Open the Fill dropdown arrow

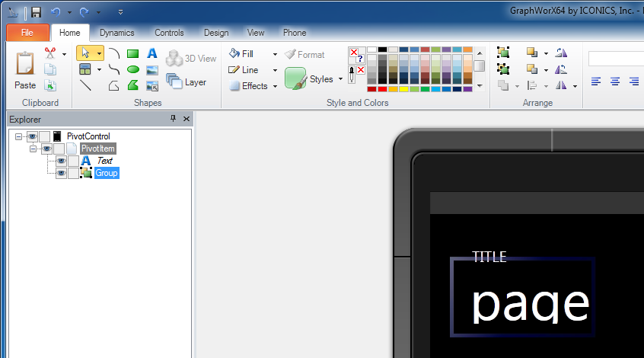[275, 54]
